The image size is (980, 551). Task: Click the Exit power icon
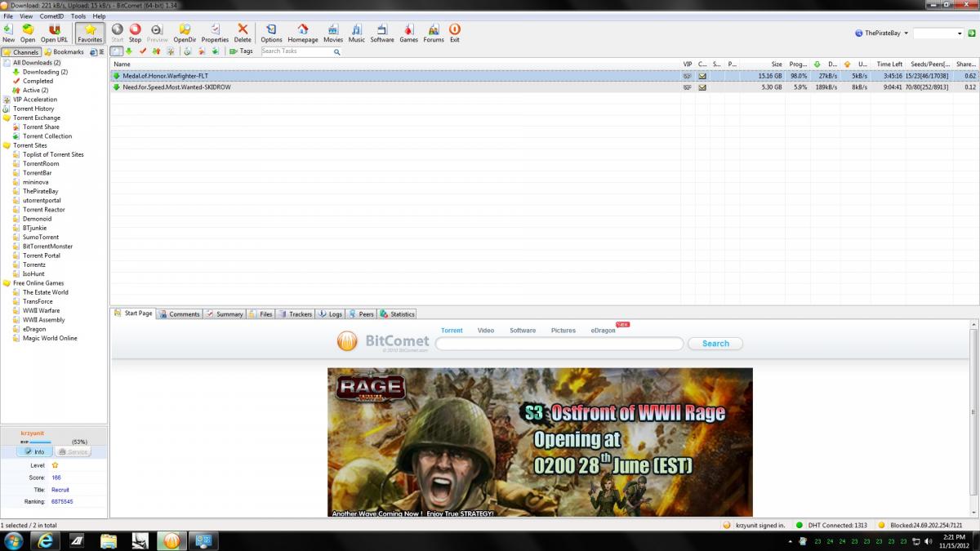tap(455, 33)
